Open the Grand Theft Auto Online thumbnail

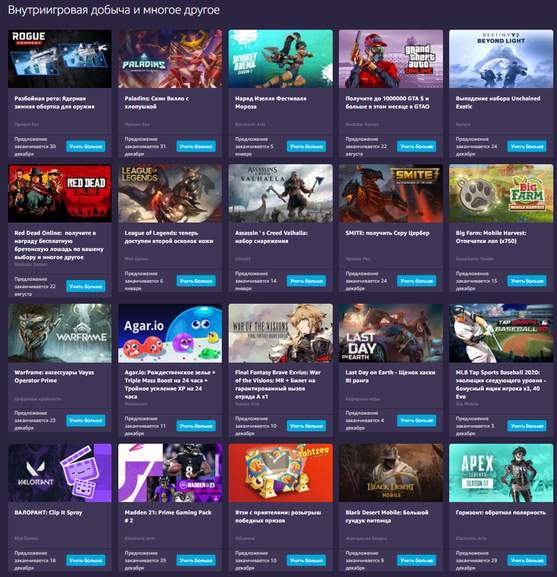point(391,59)
